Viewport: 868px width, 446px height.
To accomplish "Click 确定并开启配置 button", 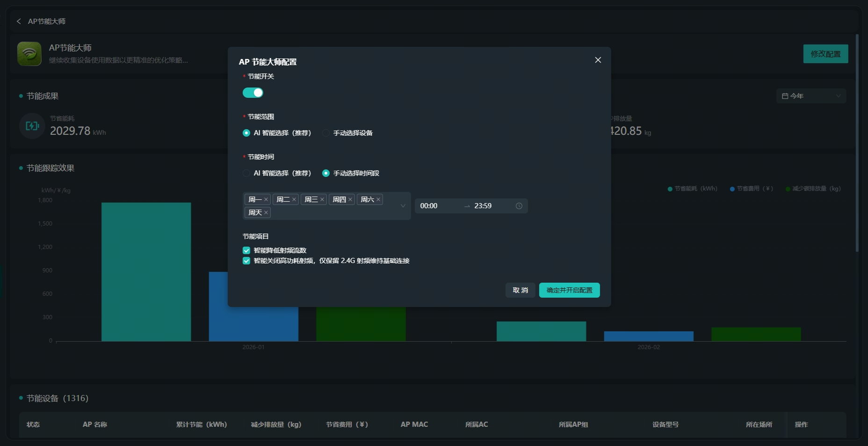I will (x=569, y=290).
